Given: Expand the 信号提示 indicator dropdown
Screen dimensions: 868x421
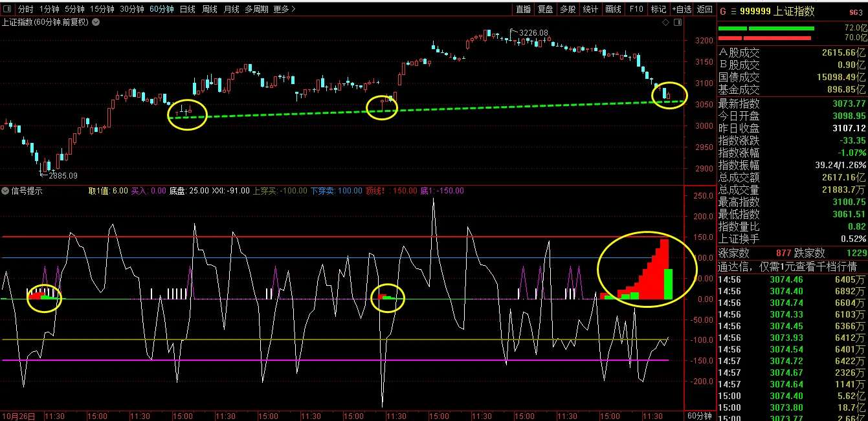Looking at the screenshot, I should [x=5, y=191].
